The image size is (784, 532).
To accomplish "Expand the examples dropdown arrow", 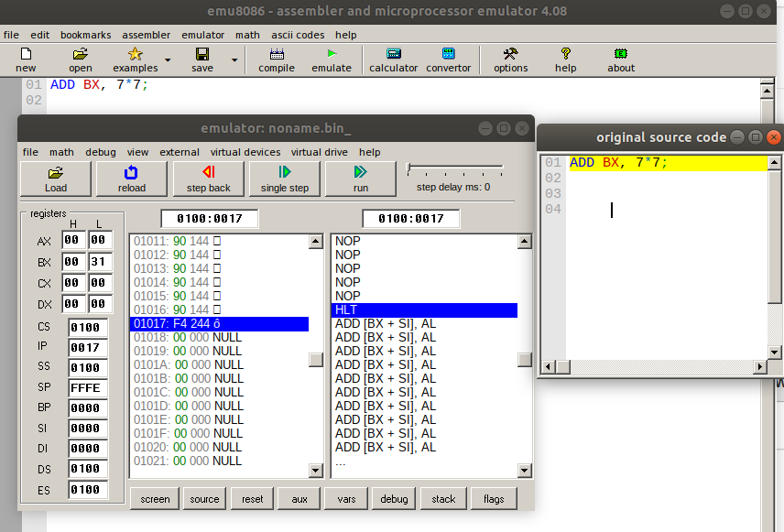I will coord(167,60).
